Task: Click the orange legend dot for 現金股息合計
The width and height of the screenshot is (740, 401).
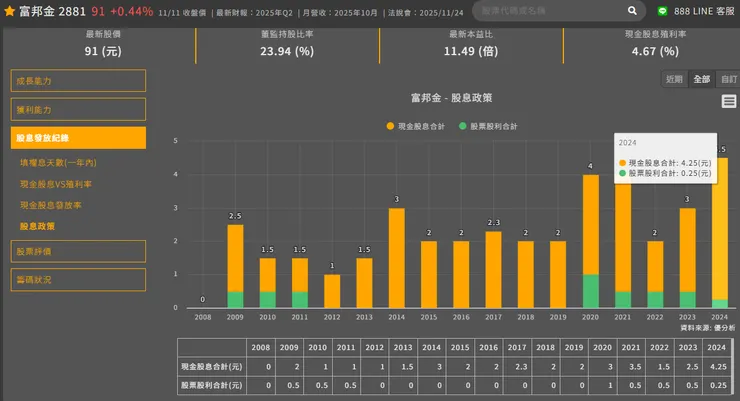Action: pos(390,126)
